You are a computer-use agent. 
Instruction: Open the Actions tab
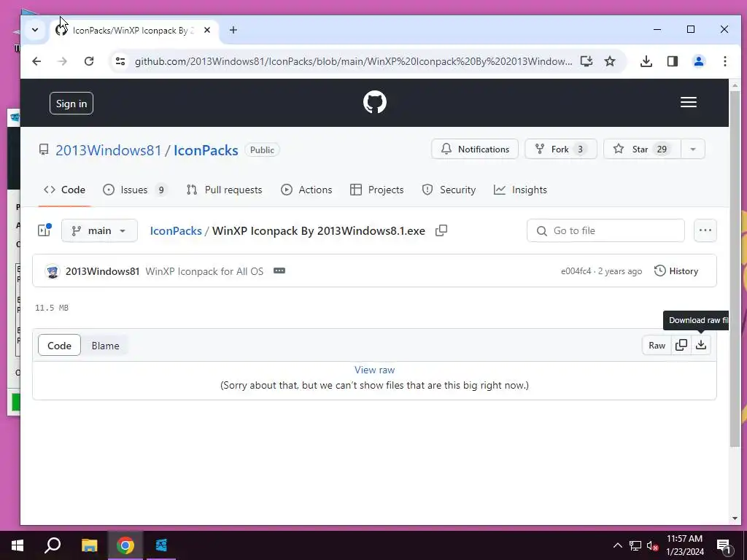306,190
